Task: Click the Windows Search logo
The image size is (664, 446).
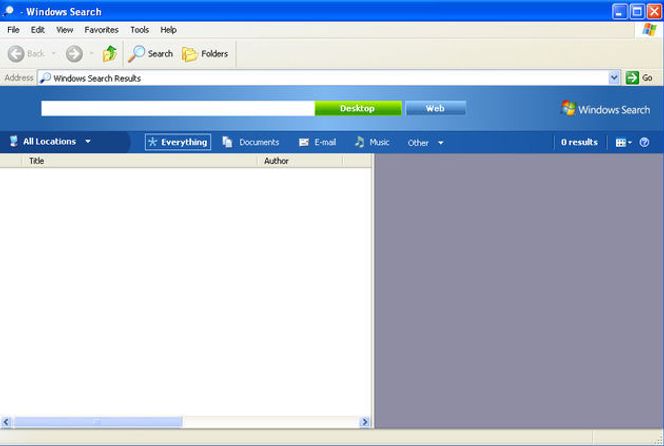Action: pyautogui.click(x=606, y=109)
